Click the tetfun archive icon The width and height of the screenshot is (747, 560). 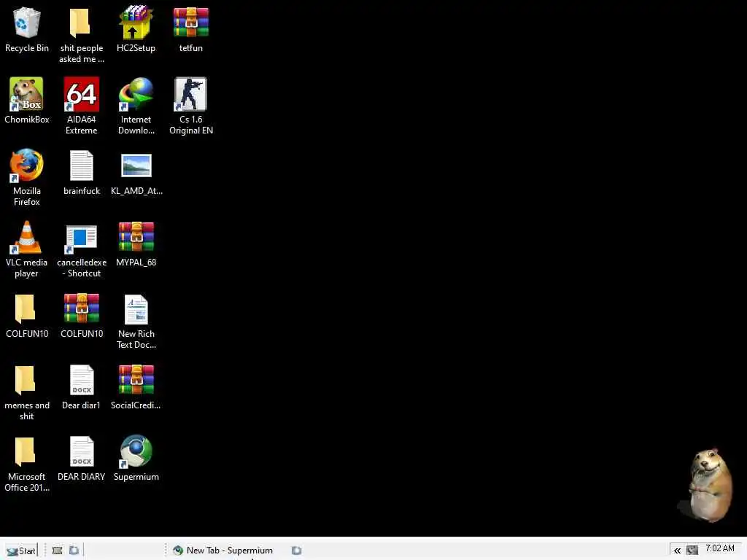190,22
